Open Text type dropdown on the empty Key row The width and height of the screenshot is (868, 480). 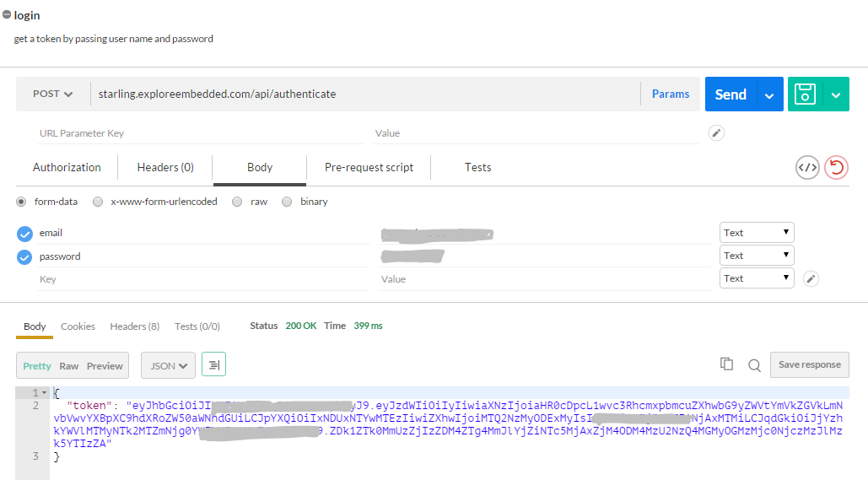pyautogui.click(x=757, y=278)
